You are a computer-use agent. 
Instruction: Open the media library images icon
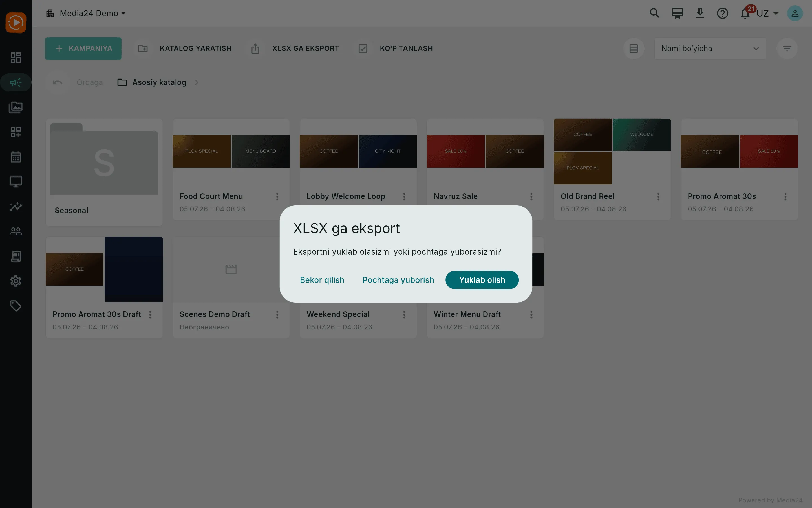coord(16,107)
